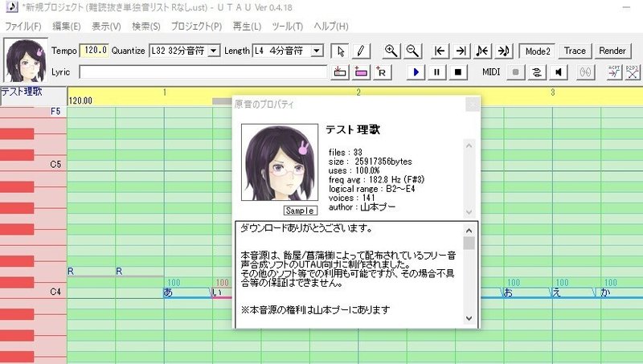Click readme scrollbar down arrow
643x364 pixels.
[469, 318]
